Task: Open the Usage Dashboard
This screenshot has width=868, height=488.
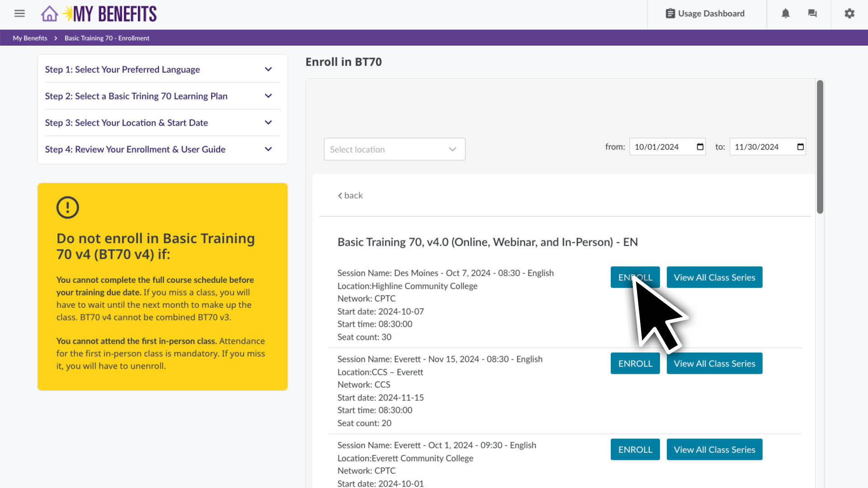Action: pyautogui.click(x=705, y=14)
